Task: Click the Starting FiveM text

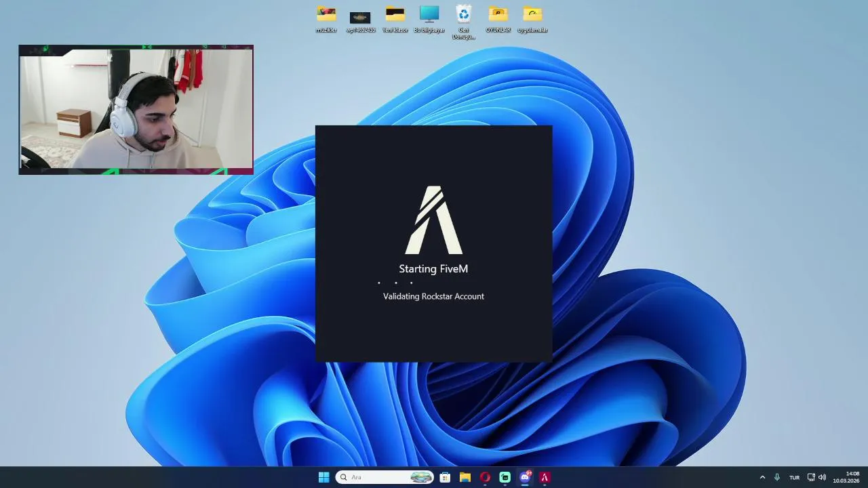Action: 433,269
